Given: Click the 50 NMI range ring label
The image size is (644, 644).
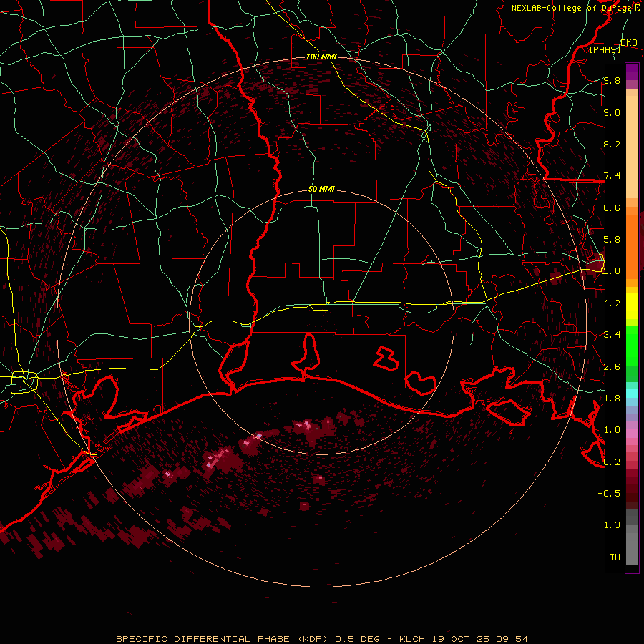Looking at the screenshot, I should [321, 189].
